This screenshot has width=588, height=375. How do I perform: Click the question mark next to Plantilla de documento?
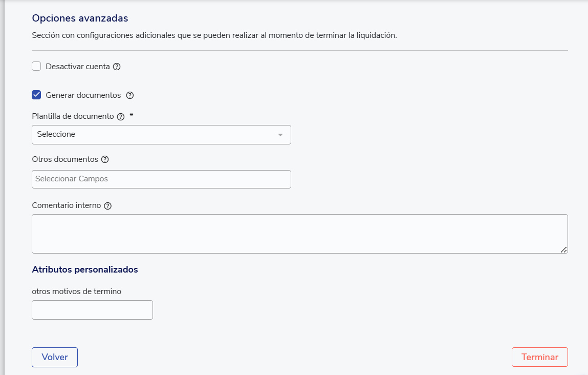click(x=121, y=116)
